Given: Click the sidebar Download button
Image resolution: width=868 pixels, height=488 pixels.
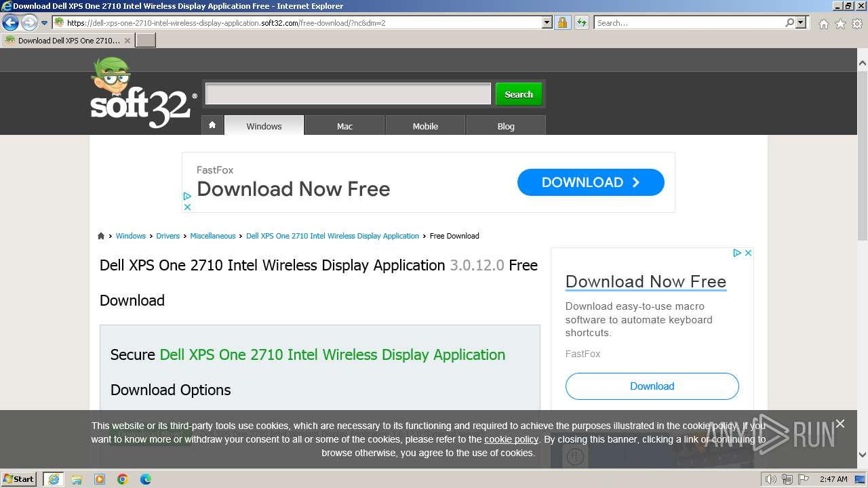Looking at the screenshot, I should 652,386.
